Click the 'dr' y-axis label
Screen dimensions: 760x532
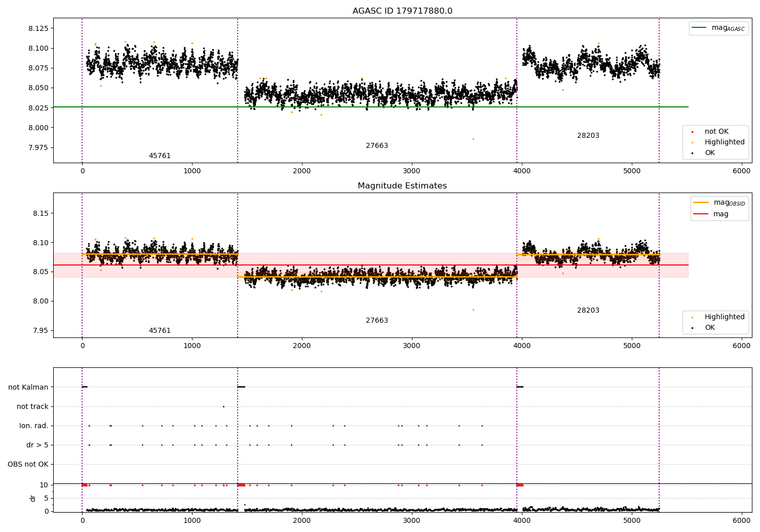coord(33,498)
